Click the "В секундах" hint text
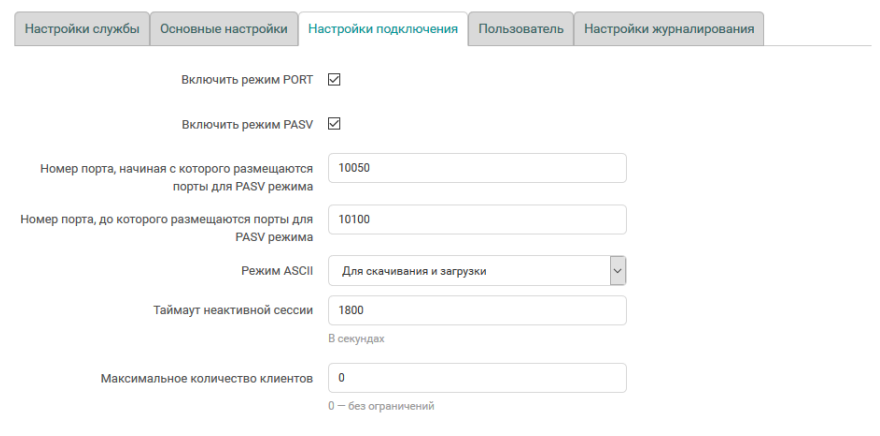The width and height of the screenshot is (880, 436). point(356,338)
